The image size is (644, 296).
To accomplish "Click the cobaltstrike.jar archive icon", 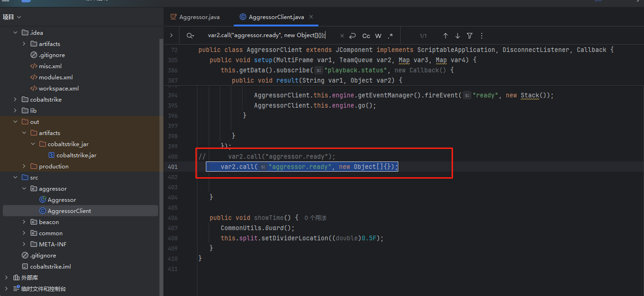I will point(51,155).
